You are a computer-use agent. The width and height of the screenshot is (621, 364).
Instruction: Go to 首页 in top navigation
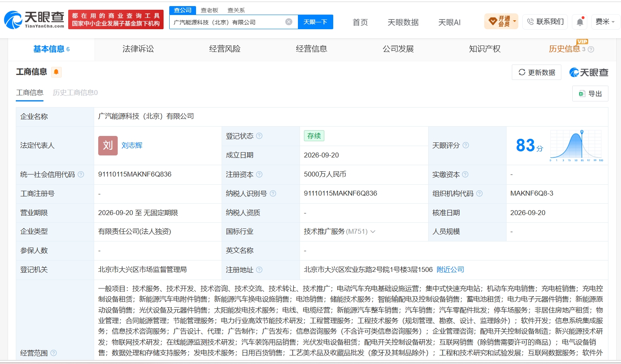(x=360, y=22)
